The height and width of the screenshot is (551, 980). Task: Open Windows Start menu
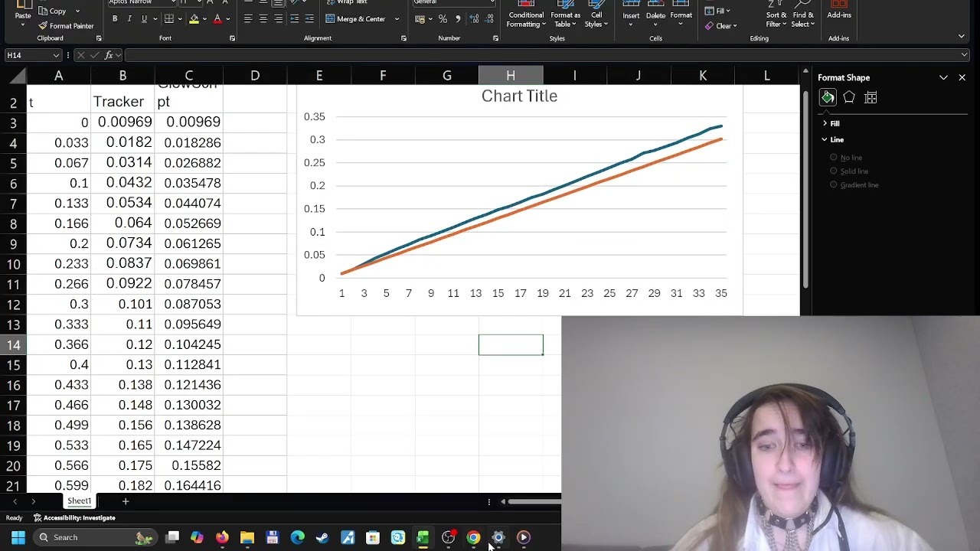tap(18, 537)
